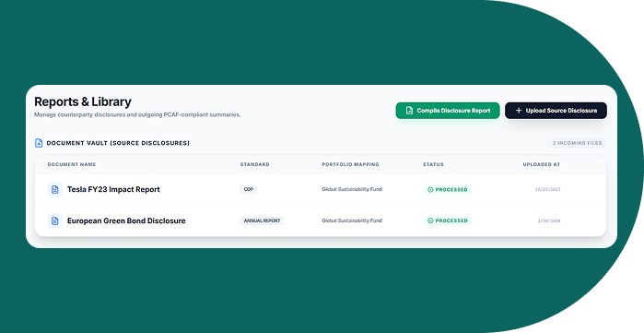This screenshot has height=333, width=644.
Task: Click the Upload Source Disclosure button
Action: coord(556,111)
